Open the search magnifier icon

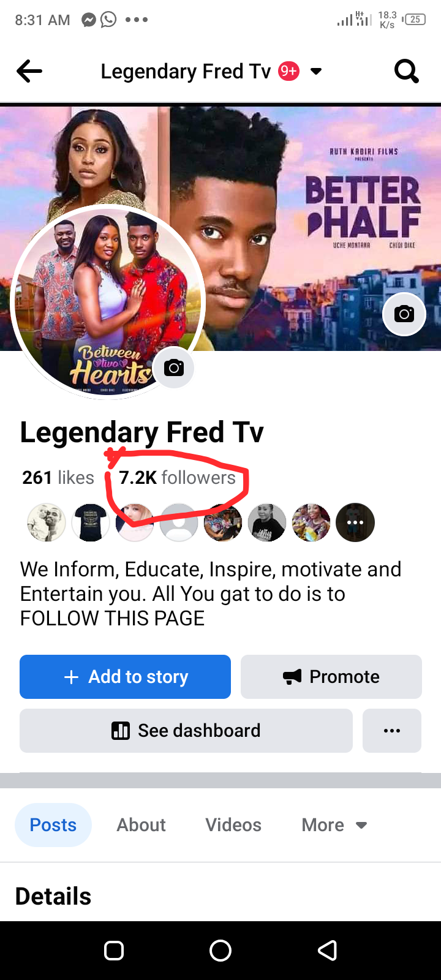click(406, 72)
